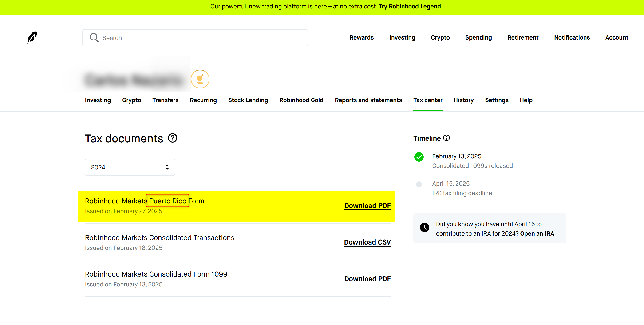Switch to the History tab
Viewport: 644px width, 325px height.
coord(463,100)
